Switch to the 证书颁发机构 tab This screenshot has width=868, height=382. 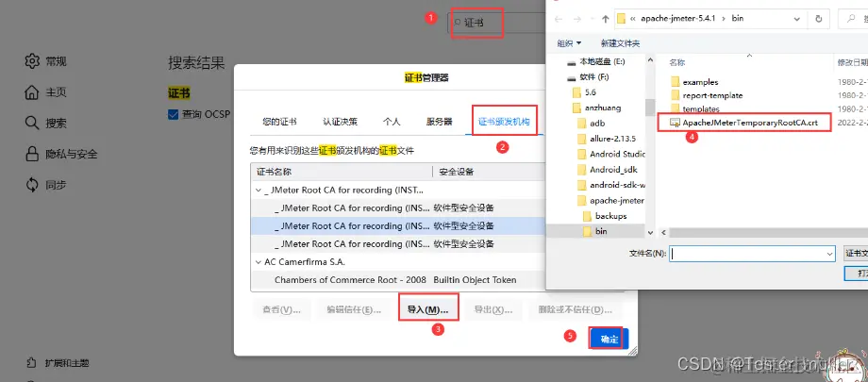pos(504,122)
